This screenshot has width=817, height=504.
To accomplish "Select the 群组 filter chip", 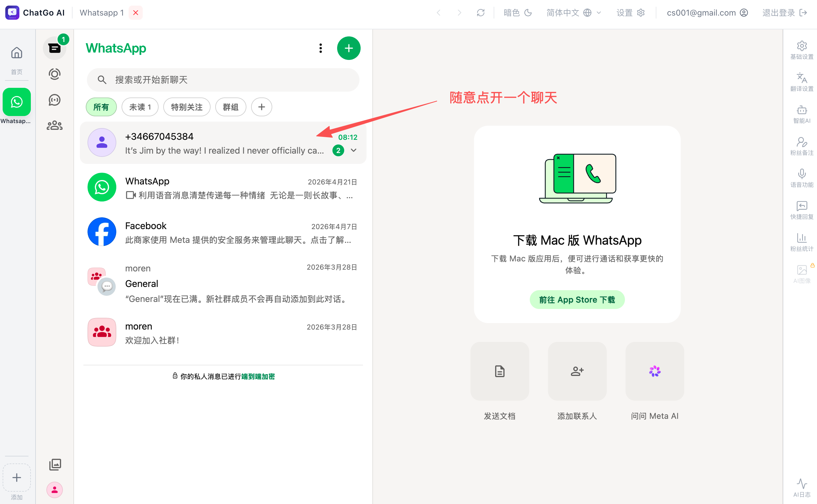I will point(231,107).
